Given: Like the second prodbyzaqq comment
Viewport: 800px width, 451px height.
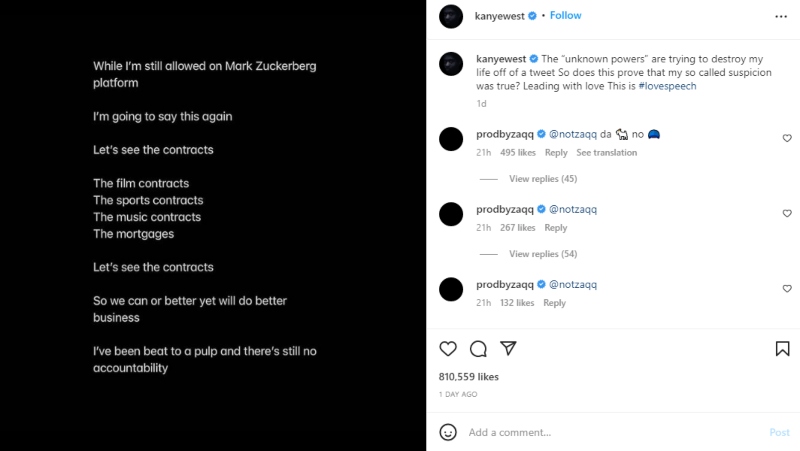Looking at the screenshot, I should click(x=787, y=214).
